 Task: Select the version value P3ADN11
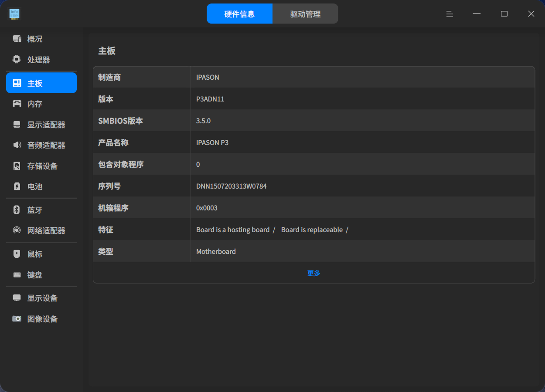click(x=210, y=99)
